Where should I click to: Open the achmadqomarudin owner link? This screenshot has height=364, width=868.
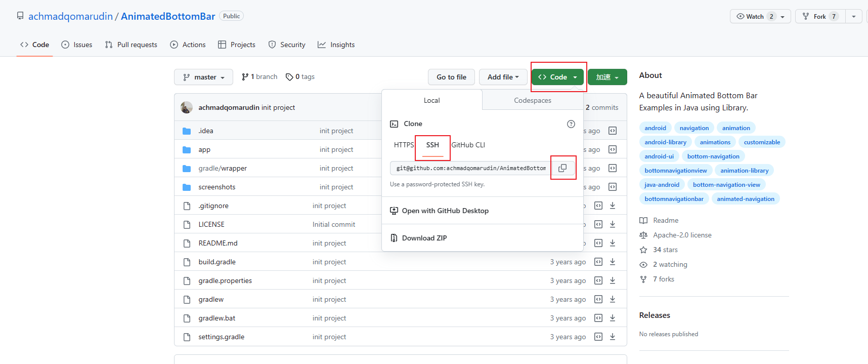[x=71, y=16]
